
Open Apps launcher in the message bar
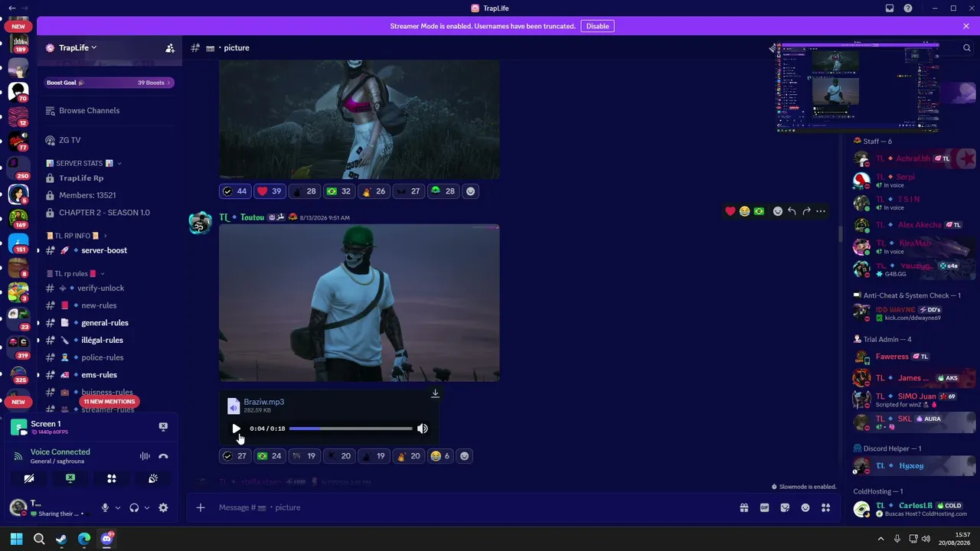825,507
